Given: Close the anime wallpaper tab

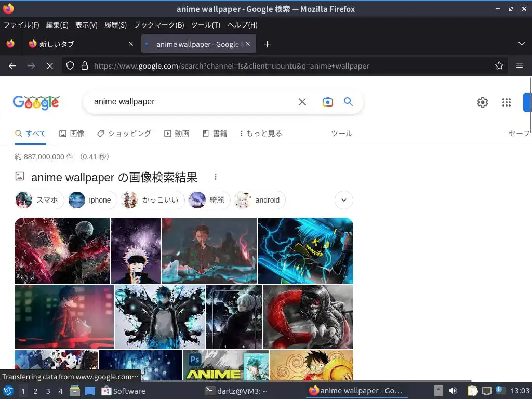Looking at the screenshot, I should point(248,44).
